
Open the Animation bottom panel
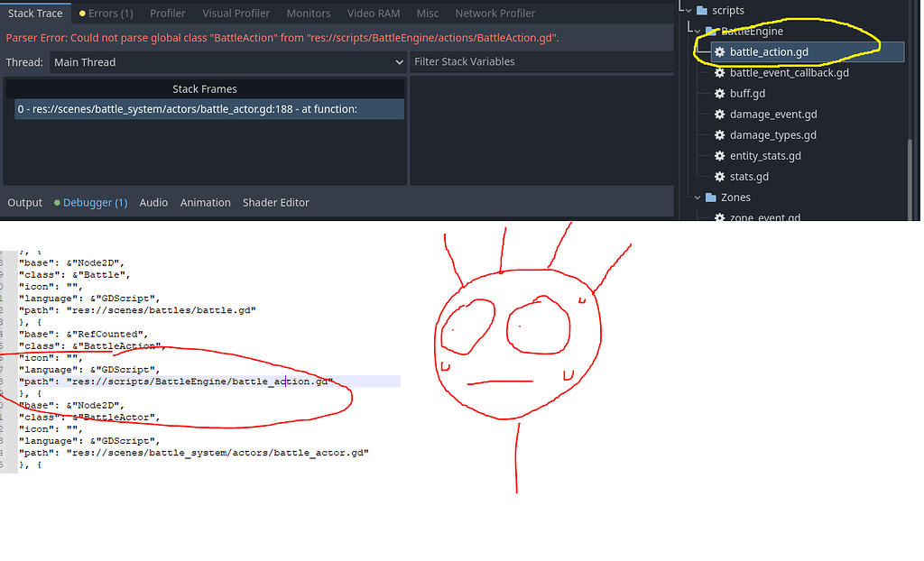(205, 203)
